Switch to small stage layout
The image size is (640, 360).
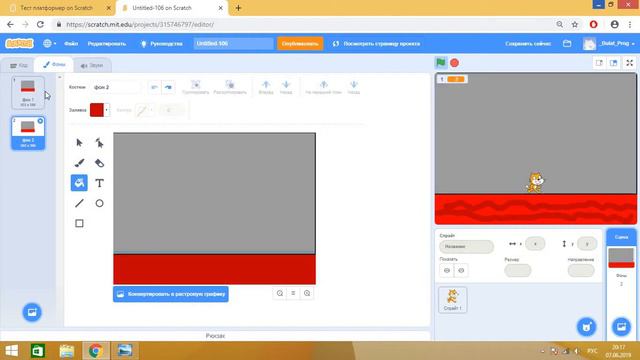[599, 63]
